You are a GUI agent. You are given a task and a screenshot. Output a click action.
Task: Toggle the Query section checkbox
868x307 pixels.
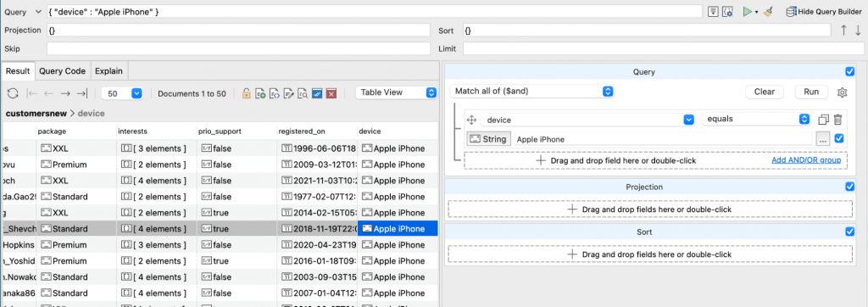[x=849, y=71]
